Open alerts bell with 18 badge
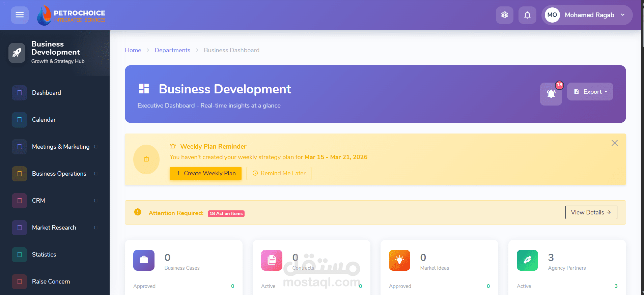This screenshot has height=295, width=644. [551, 94]
